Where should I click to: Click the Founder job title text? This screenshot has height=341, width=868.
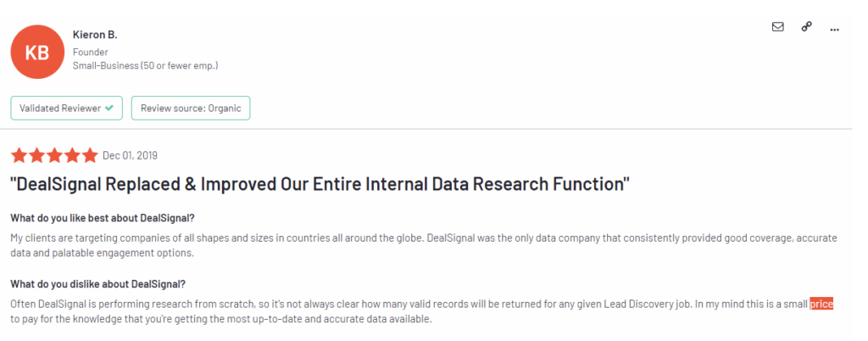point(90,52)
